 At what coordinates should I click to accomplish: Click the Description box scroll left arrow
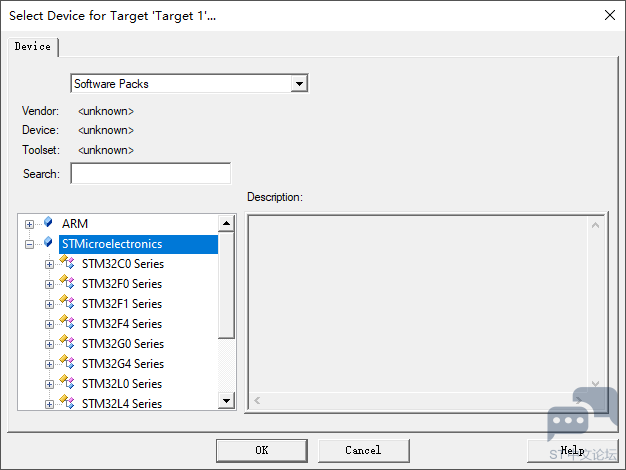click(257, 401)
